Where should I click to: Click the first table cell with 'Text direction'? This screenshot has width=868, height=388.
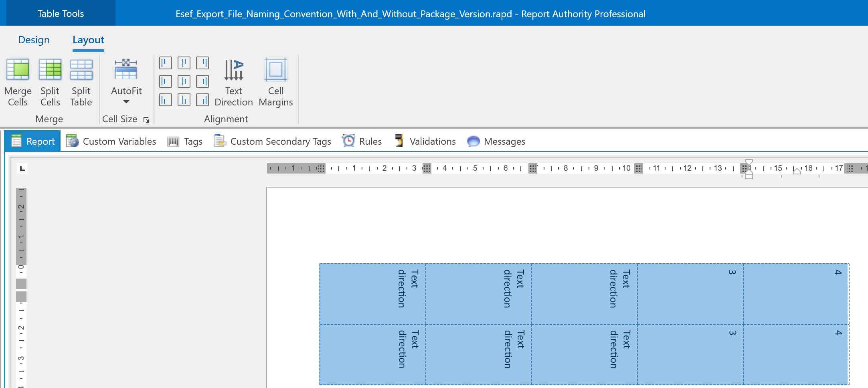click(372, 294)
